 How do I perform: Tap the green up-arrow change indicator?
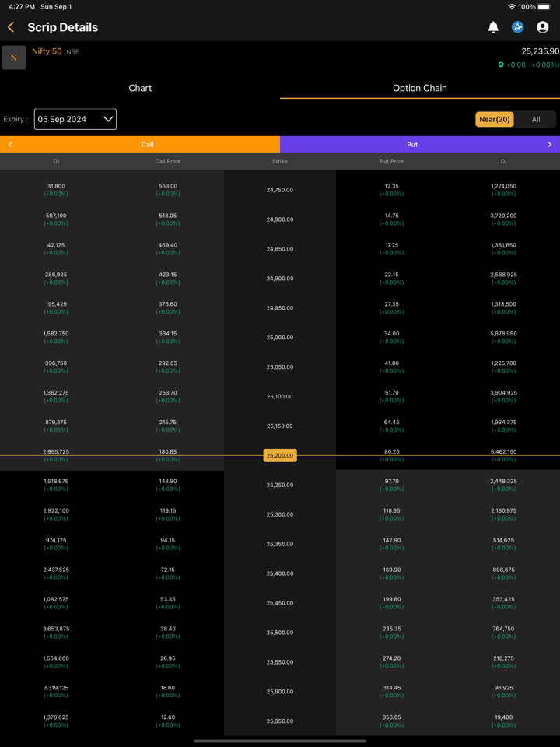tap(501, 65)
